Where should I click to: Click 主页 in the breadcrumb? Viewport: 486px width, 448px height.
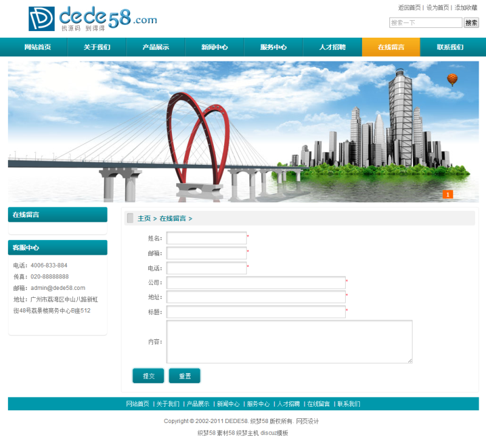144,219
